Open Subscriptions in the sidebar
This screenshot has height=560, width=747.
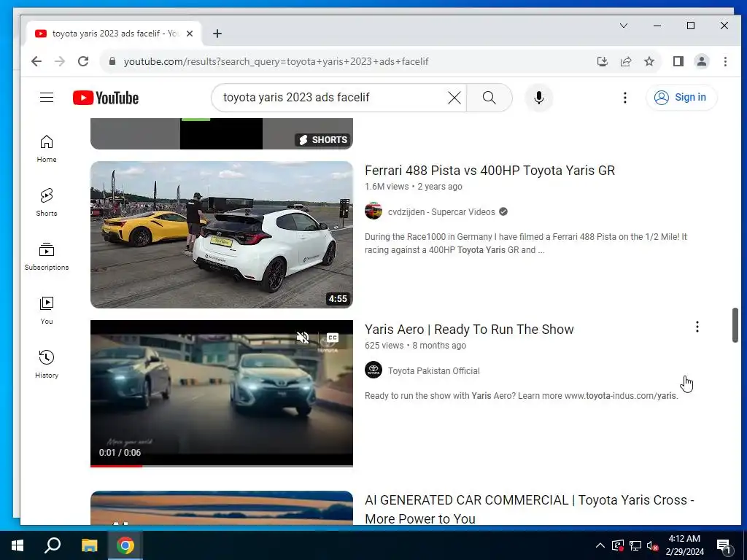47,256
